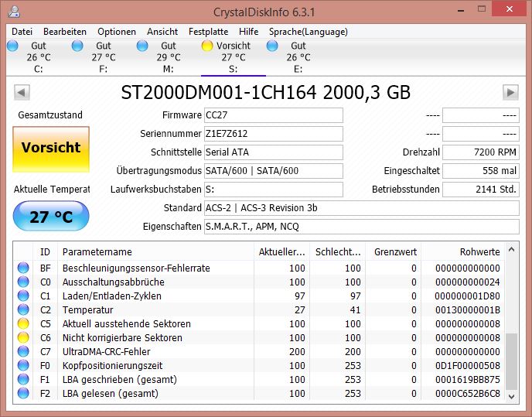Image resolution: width=532 pixels, height=417 pixels.
Task: Click scroll down arrow in SMART list
Action: click(x=512, y=396)
